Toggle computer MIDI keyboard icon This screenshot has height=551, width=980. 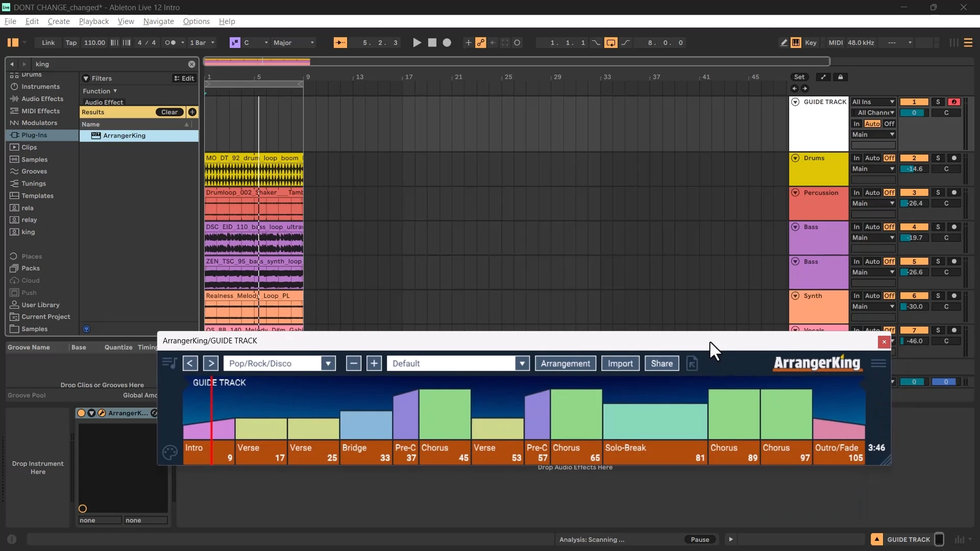796,43
